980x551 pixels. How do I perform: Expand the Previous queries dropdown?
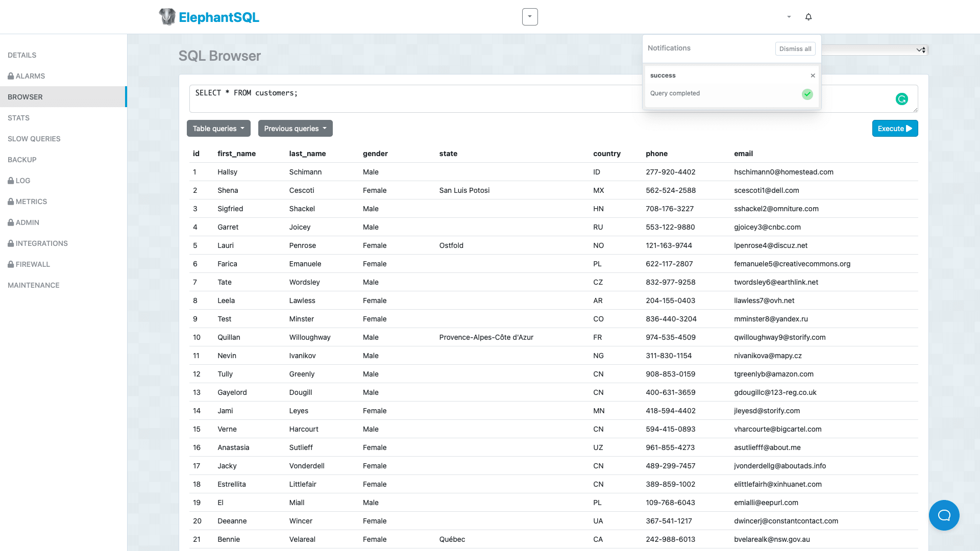click(295, 129)
